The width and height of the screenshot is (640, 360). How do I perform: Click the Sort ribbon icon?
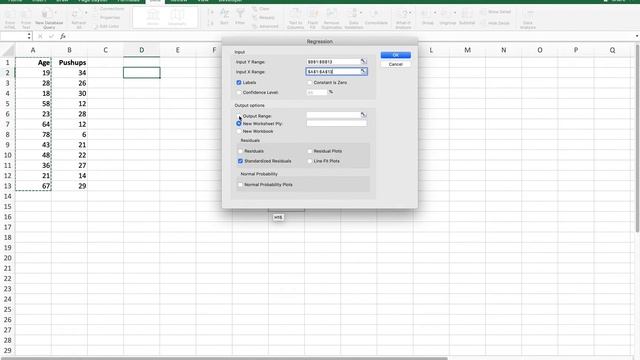point(224,17)
